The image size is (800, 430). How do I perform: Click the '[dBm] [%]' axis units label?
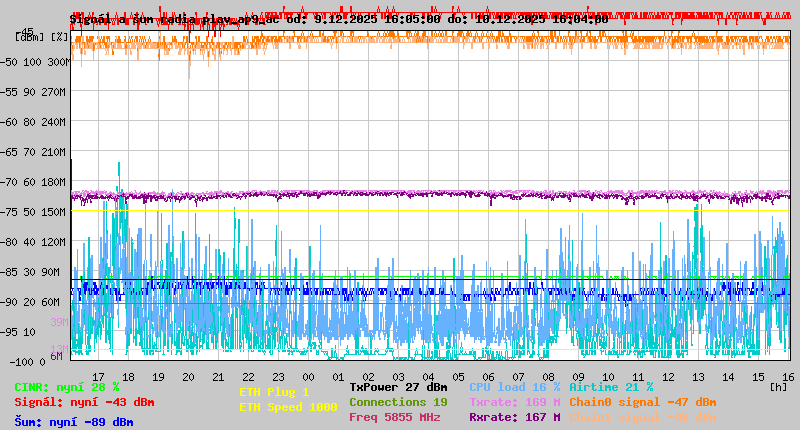pyautogui.click(x=41, y=37)
